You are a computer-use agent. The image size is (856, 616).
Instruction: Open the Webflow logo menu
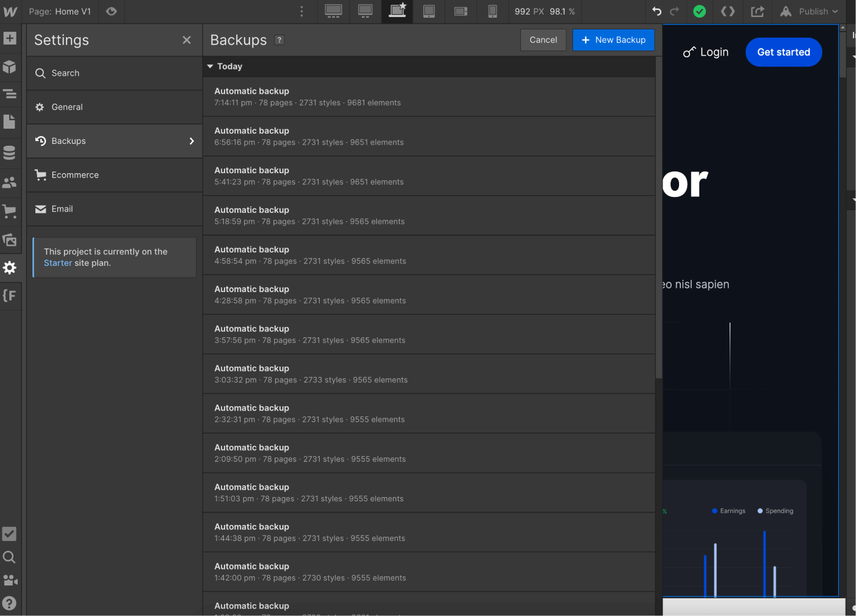click(x=10, y=12)
